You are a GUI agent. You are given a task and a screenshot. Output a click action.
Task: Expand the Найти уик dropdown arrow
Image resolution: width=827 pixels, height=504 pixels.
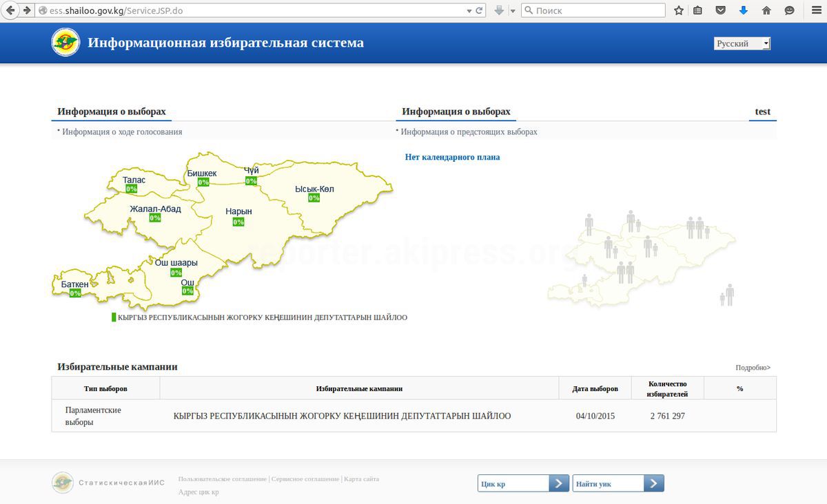coord(654,483)
